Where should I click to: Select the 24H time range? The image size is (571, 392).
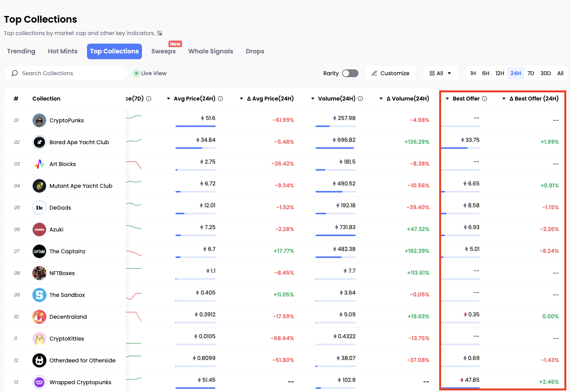click(516, 73)
